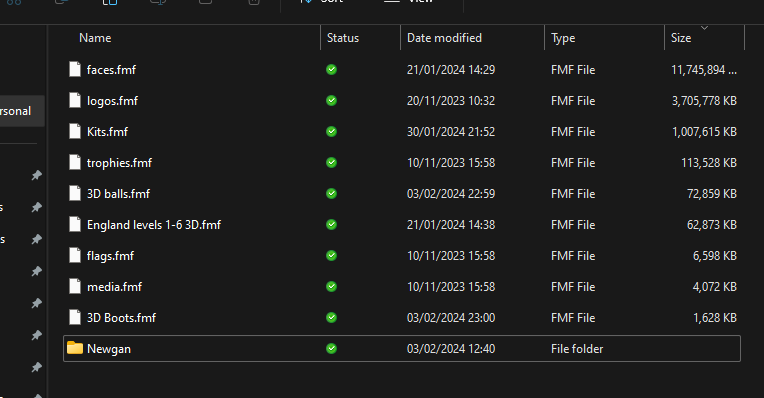Screen dimensions: 764x398
Task: Click the date 30/01/2024 21:52
Action: [x=451, y=132]
